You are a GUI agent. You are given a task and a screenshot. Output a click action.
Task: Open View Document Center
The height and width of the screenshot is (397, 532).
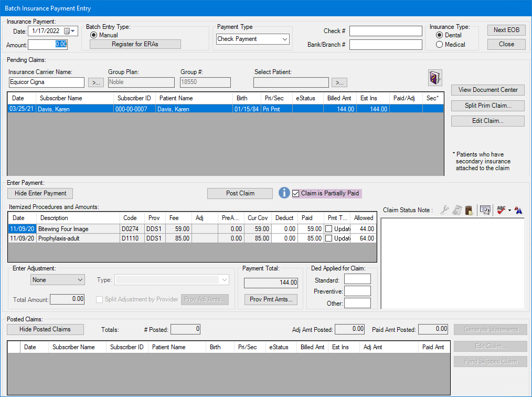point(487,90)
